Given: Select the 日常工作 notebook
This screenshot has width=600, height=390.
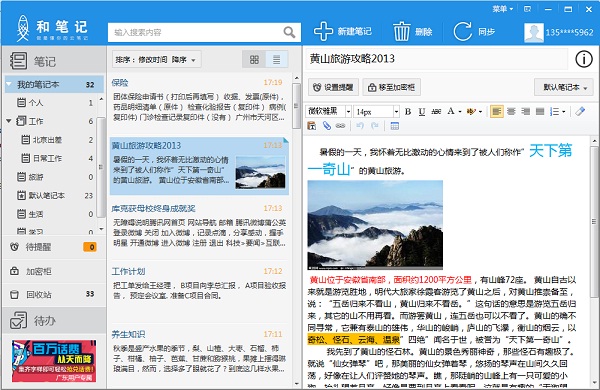Looking at the screenshot, I should tap(50, 158).
